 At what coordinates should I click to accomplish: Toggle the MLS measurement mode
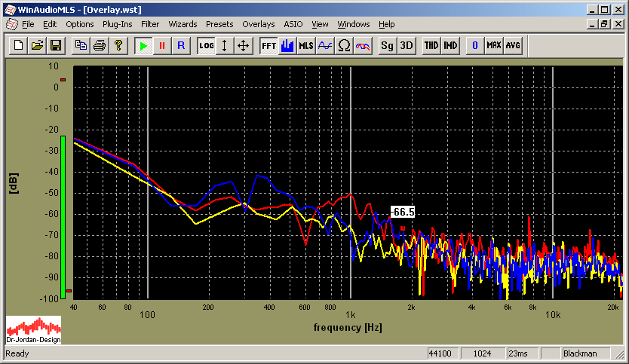[305, 45]
